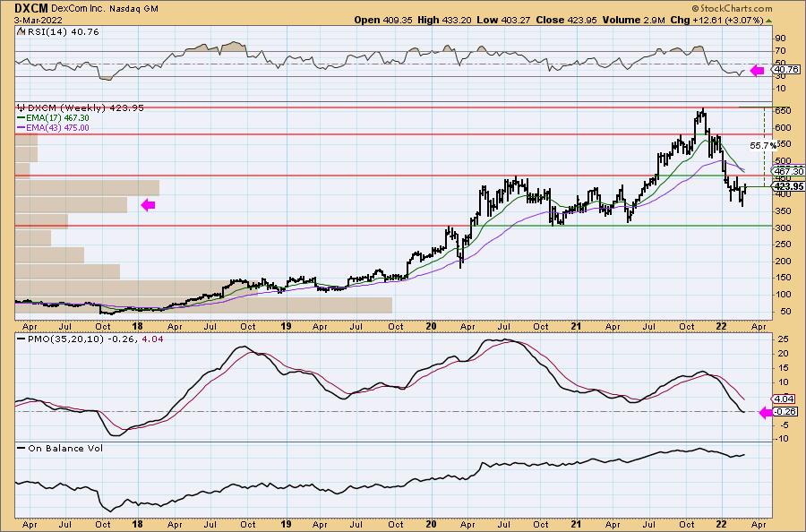This screenshot has height=532, width=806.
Task: Click the EMA(43) 475.00 legend text
Action: coord(57,127)
